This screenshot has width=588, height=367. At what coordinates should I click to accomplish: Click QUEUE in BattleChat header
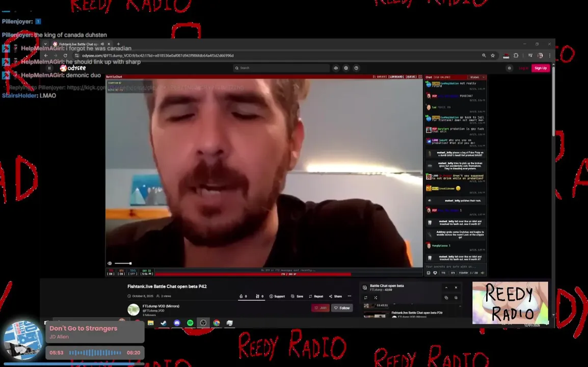[411, 77]
